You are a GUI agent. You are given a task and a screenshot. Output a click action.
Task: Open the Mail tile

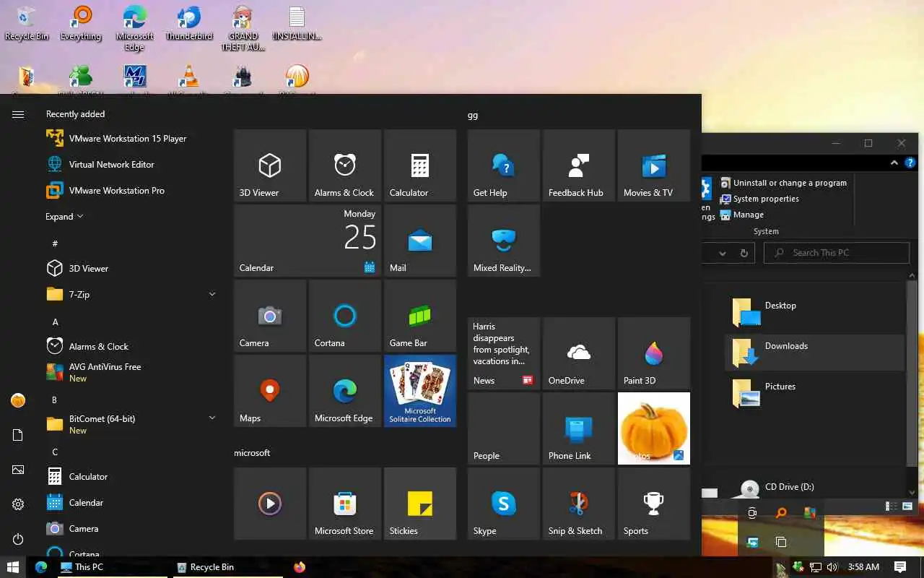point(420,241)
